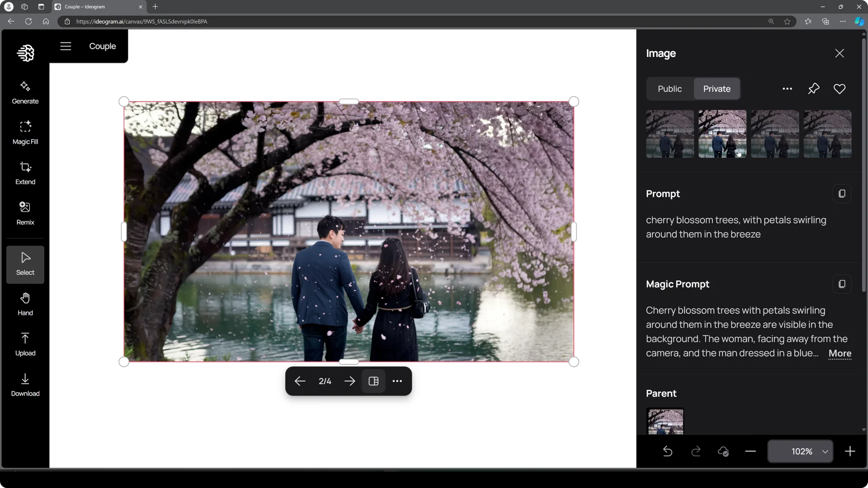868x488 pixels.
Task: Switch to the Hand tool
Action: [25, 303]
